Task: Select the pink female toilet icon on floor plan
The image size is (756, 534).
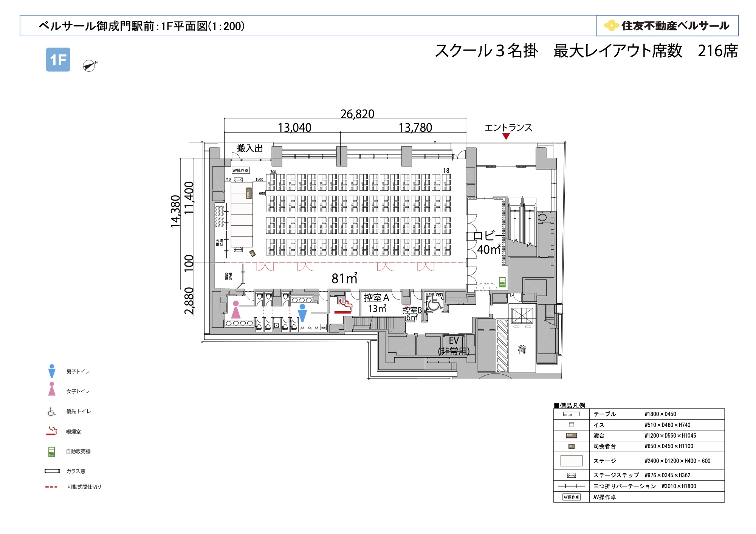Action: [x=236, y=310]
